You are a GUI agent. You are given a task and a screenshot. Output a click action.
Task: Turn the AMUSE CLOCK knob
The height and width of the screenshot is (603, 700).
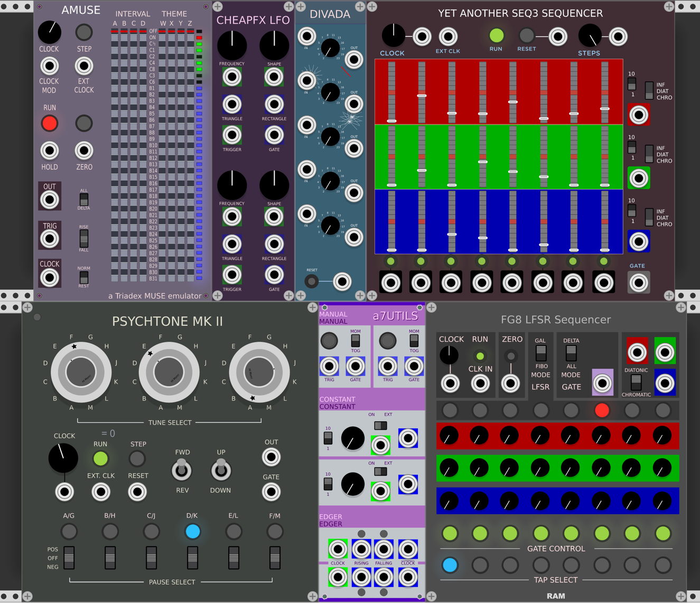[x=49, y=33]
